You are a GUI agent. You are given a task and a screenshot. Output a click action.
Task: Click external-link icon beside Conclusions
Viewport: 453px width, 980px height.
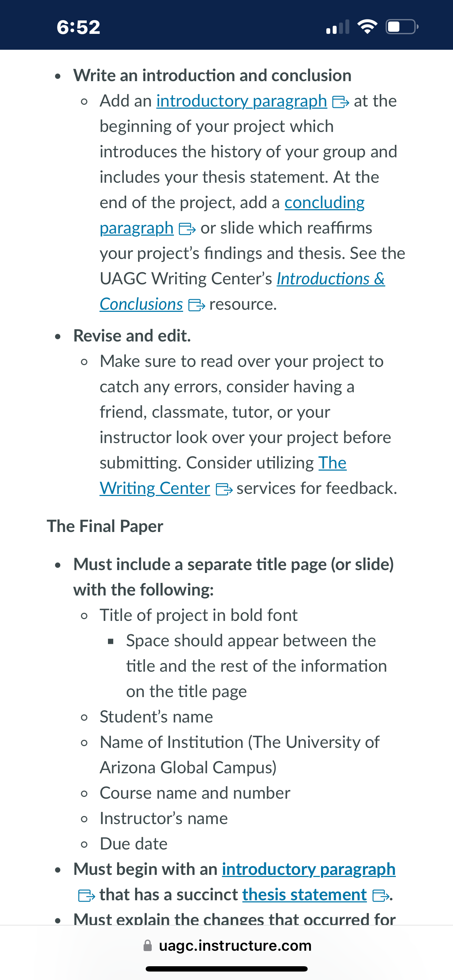pos(197,305)
